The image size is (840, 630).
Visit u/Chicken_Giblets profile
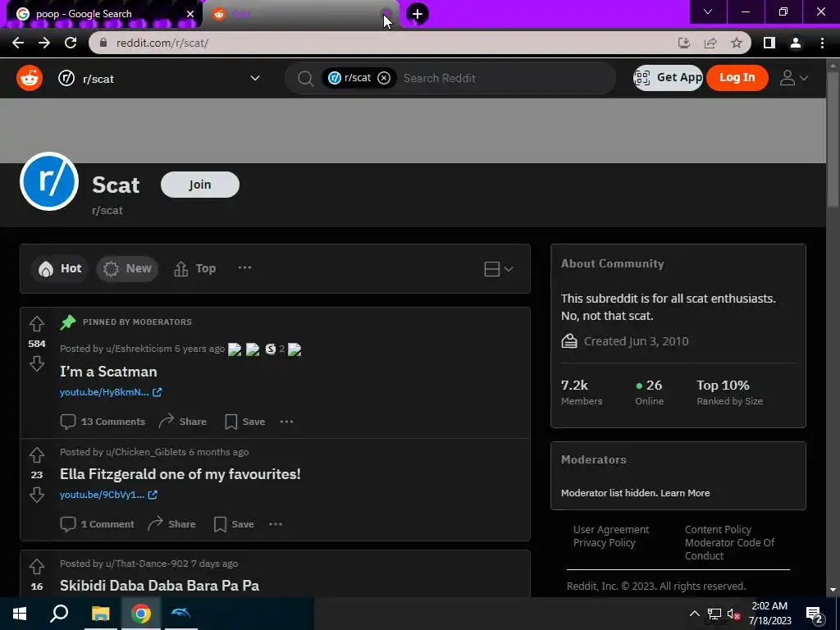[146, 452]
